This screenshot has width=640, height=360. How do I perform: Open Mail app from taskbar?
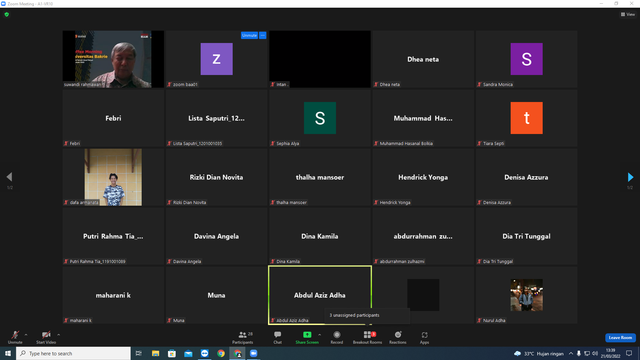[x=188, y=353]
